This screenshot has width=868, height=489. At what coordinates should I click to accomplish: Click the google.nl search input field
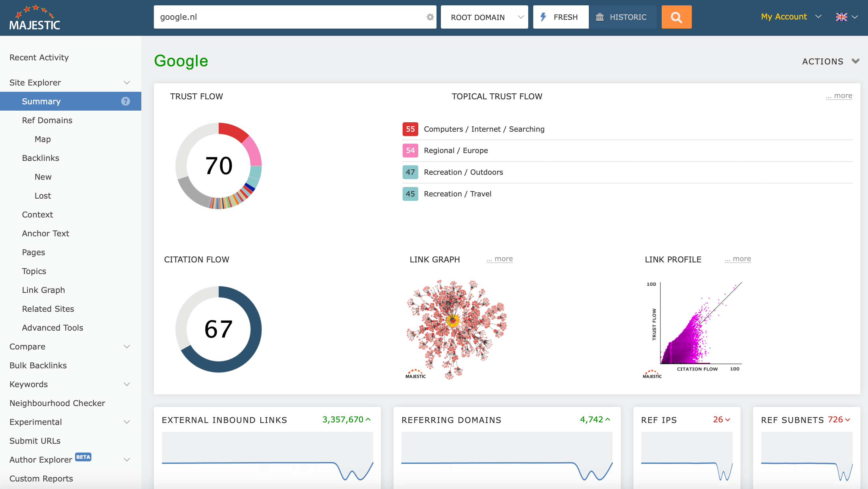point(290,17)
